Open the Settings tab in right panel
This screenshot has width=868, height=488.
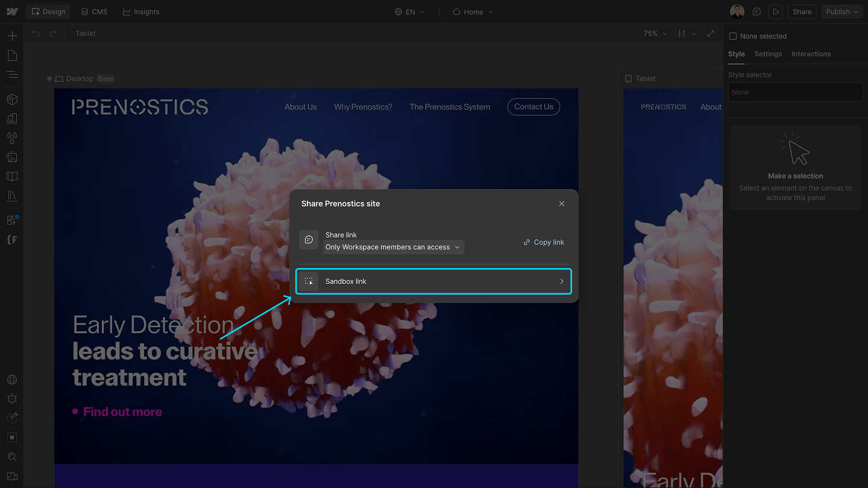(768, 54)
